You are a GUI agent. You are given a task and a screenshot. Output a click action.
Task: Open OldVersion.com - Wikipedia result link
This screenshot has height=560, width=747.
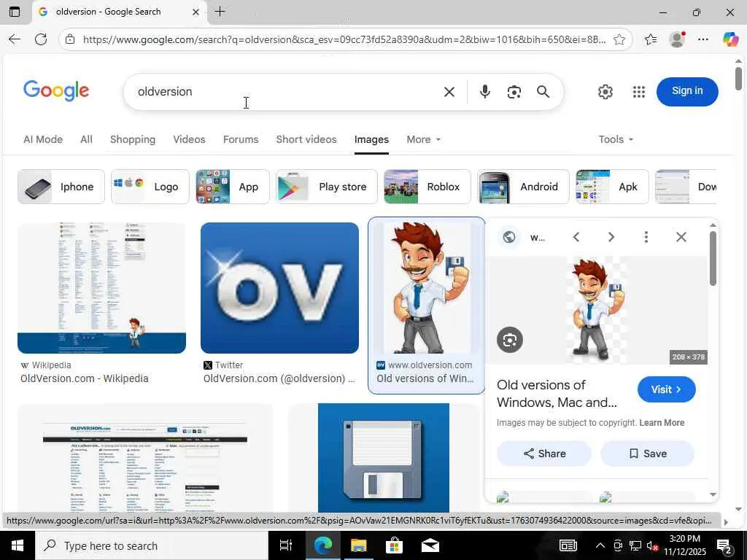(85, 378)
